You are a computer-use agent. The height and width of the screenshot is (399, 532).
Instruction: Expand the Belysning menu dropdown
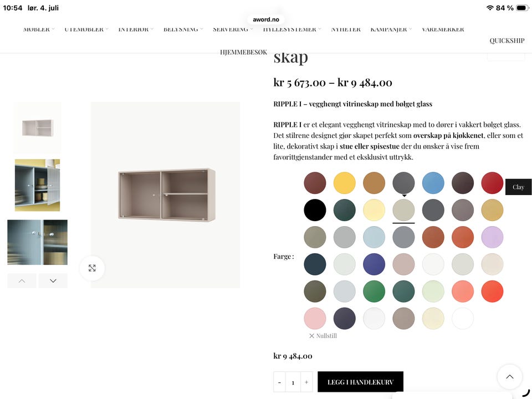[183, 29]
